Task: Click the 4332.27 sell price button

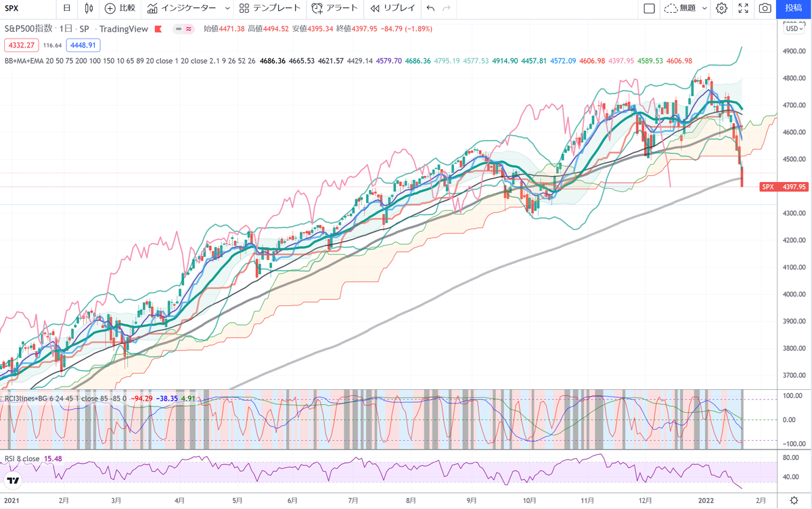Action: click(20, 45)
